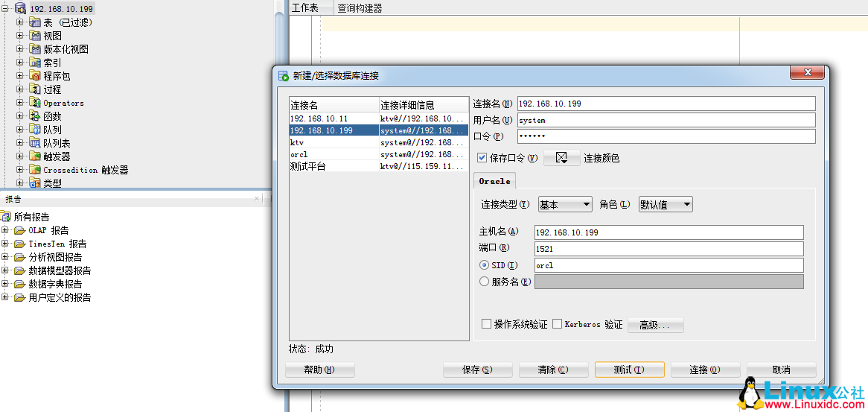Select the ktv connection row
Viewport: 868px width, 412px height.
[x=379, y=142]
